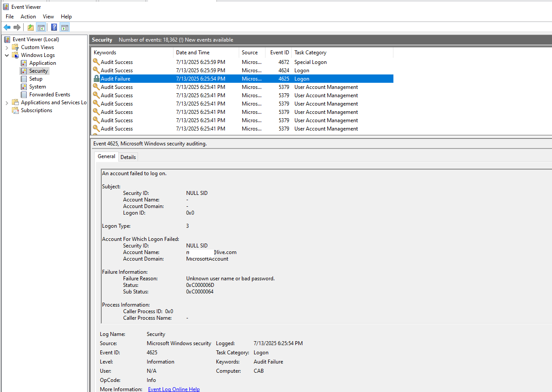Collapse the Windows Logs tree node

pos(6,55)
